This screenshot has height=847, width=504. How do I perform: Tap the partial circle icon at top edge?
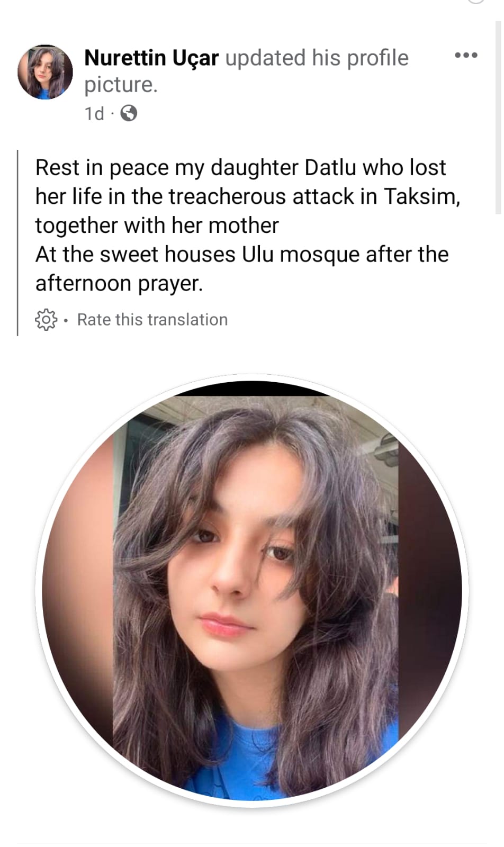[476, 2]
